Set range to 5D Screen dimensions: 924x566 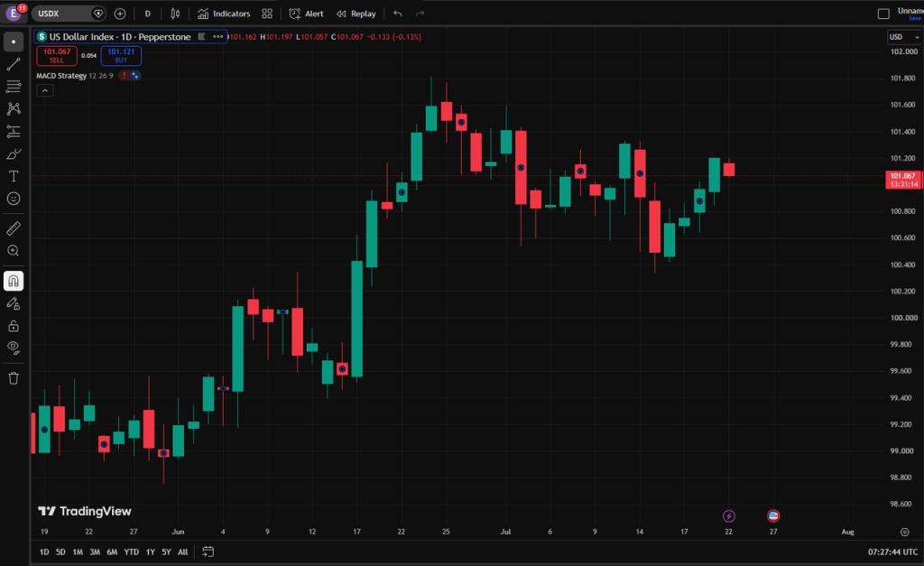[x=60, y=552]
